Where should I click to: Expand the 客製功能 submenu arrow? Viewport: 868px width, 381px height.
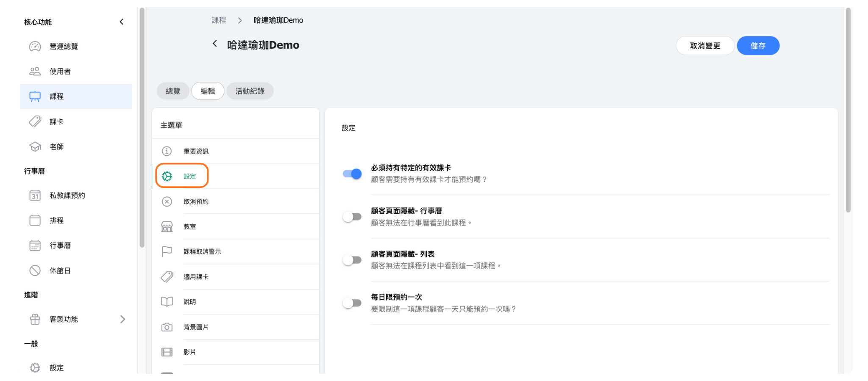click(x=122, y=319)
